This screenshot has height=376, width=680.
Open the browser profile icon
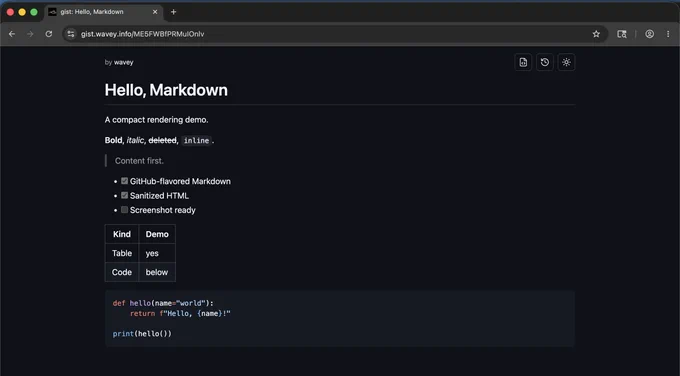click(649, 34)
